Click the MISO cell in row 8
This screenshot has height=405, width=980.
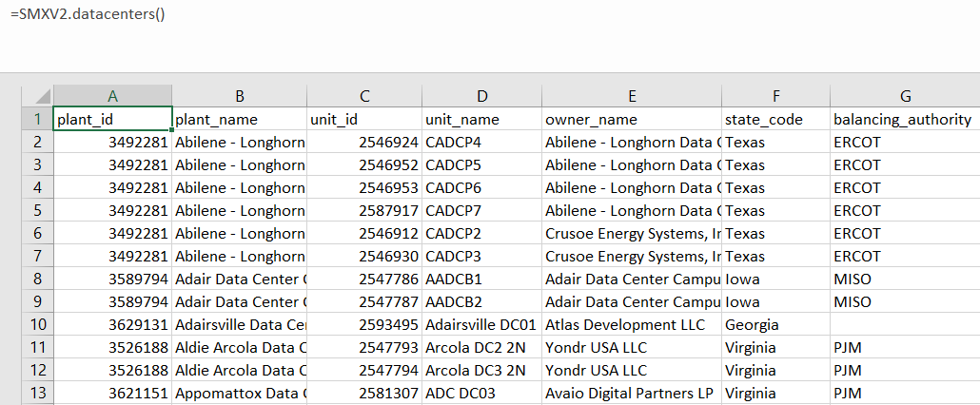click(905, 279)
